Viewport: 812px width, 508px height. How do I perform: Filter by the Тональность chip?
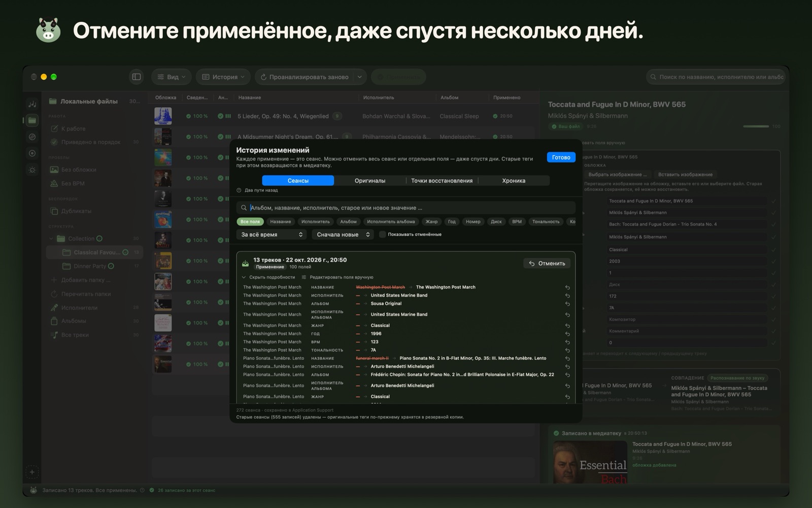[x=546, y=221]
